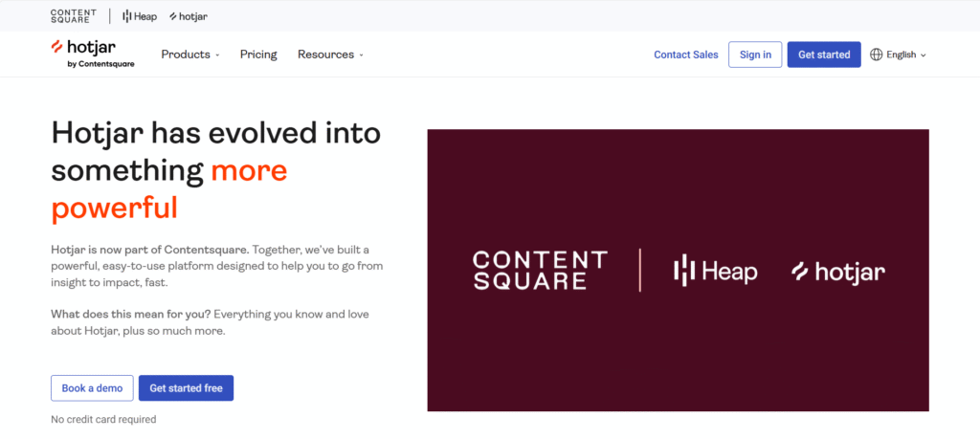Screen dimensions: 980x439
Task: Click the Contentsquare logo in maroon banner
Action: (540, 271)
